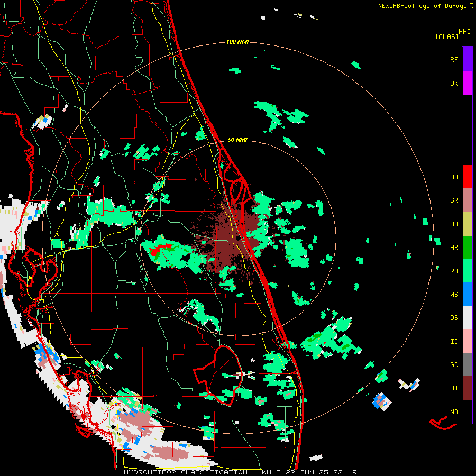Click the HYDROMETEOR CLASSIFICATION caption text
The width and height of the screenshot is (476, 476).
tap(186, 472)
